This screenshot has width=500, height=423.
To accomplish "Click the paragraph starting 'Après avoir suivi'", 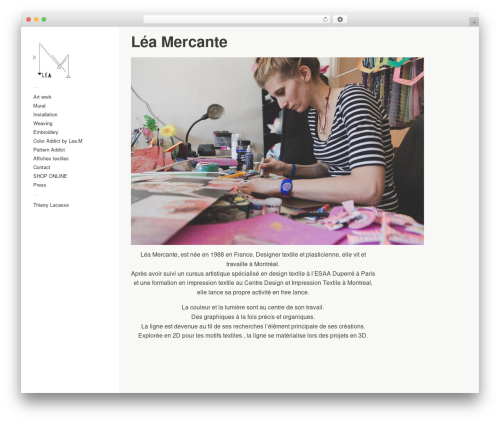I will coord(253,283).
